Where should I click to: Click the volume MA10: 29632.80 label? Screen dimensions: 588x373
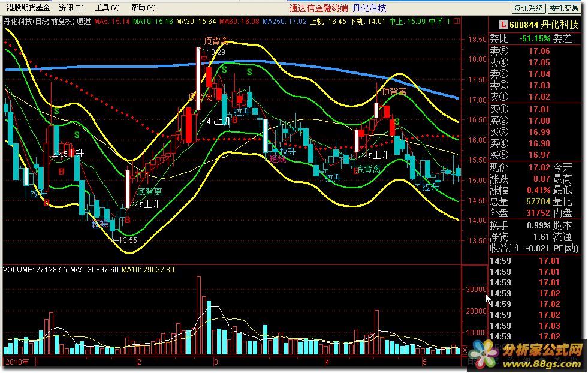tap(148, 269)
